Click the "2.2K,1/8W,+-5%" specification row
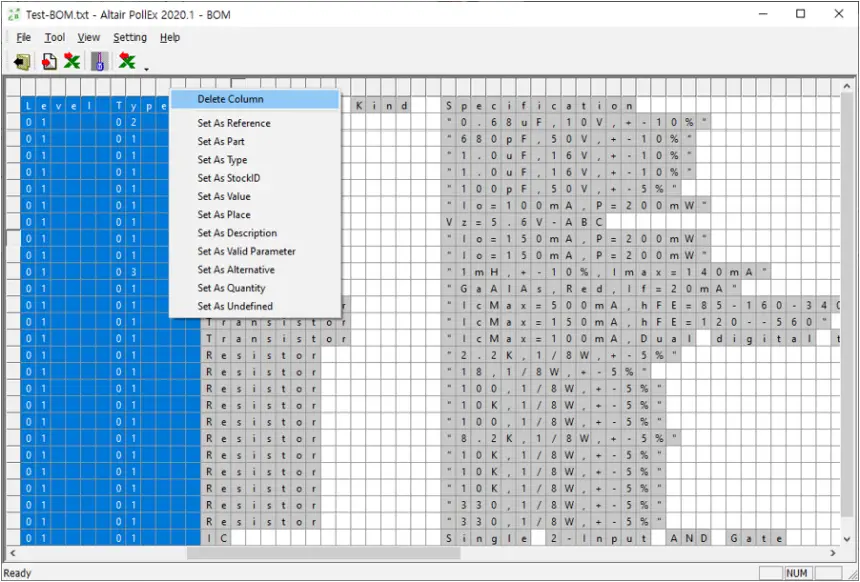This screenshot has width=860, height=582. (561, 355)
